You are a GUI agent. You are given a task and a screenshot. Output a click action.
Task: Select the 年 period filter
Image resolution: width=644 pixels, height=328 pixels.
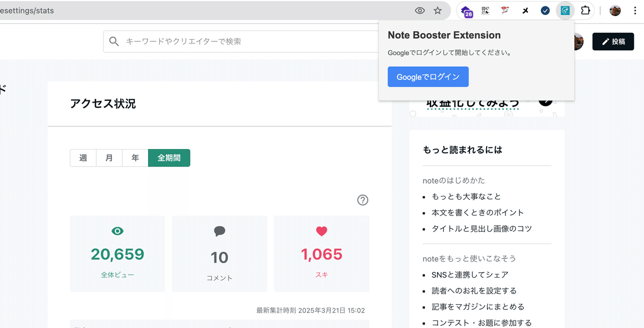[x=135, y=158]
